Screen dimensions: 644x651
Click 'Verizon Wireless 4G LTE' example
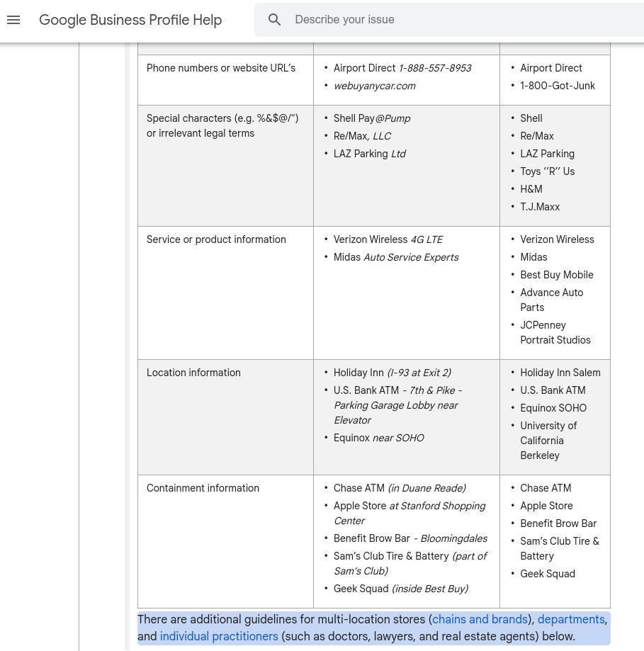click(388, 239)
